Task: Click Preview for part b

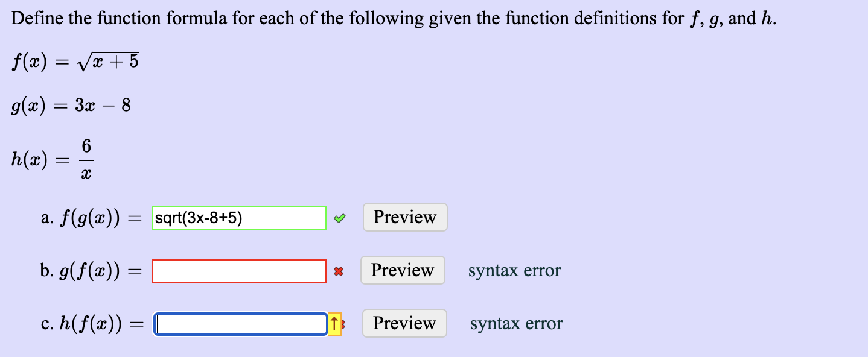Action: [x=403, y=270]
